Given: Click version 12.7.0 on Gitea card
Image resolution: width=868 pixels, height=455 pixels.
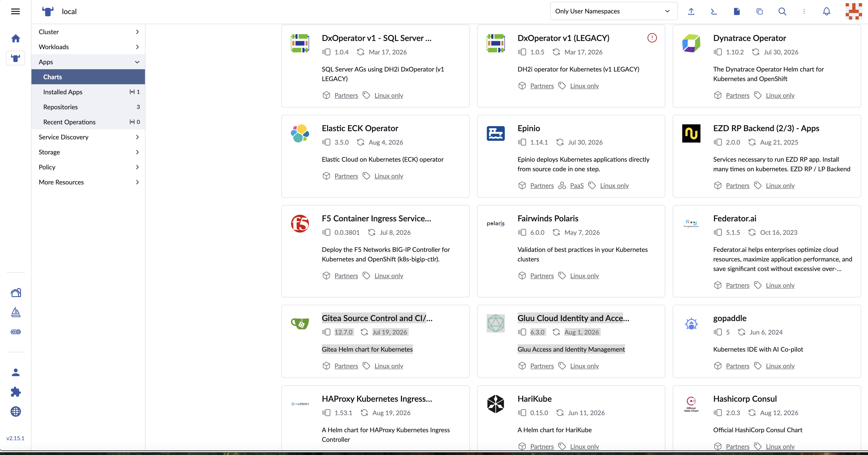Looking at the screenshot, I should coord(343,332).
